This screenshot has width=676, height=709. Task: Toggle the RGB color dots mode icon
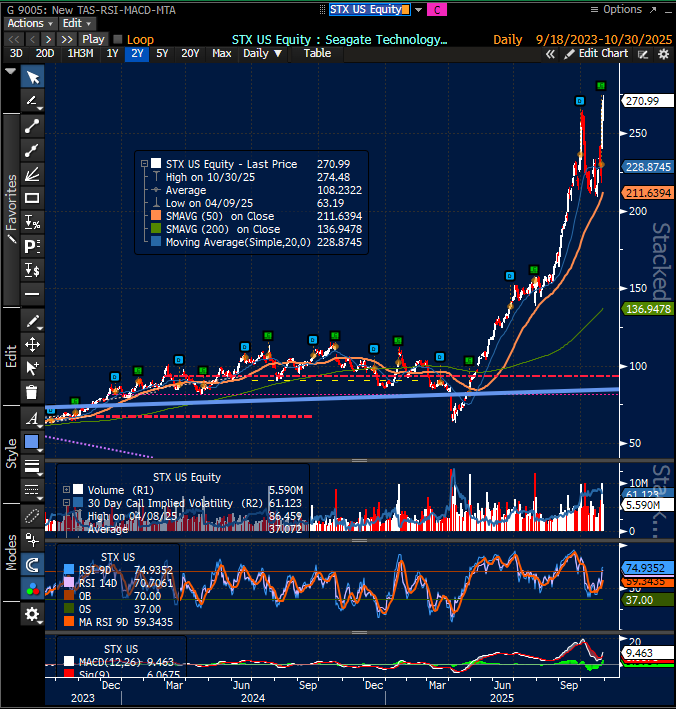click(33, 589)
